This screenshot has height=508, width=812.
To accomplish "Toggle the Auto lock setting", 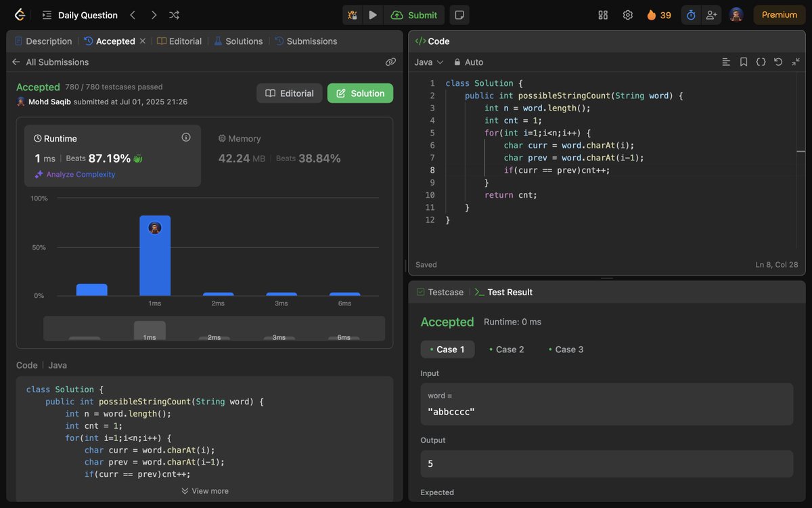I will (x=469, y=62).
